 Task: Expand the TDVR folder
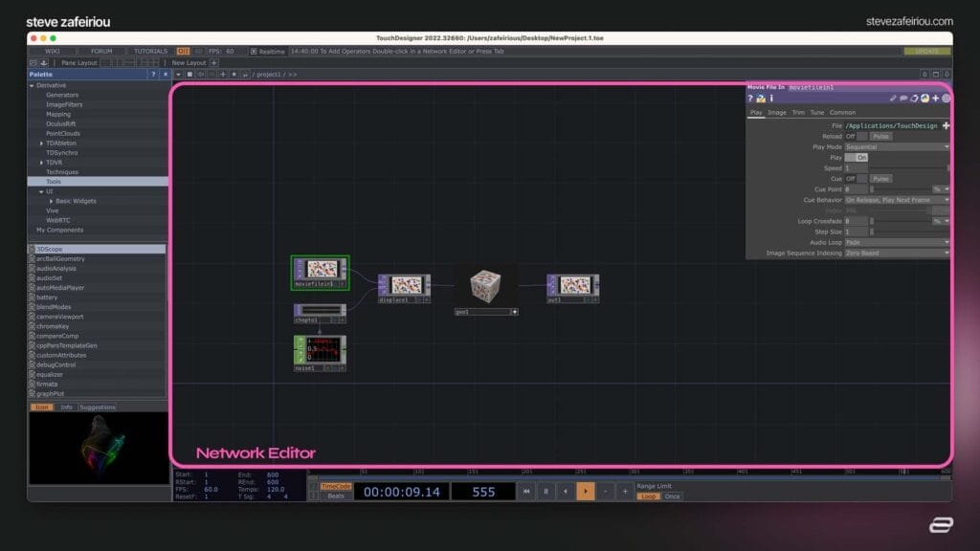pyautogui.click(x=41, y=163)
